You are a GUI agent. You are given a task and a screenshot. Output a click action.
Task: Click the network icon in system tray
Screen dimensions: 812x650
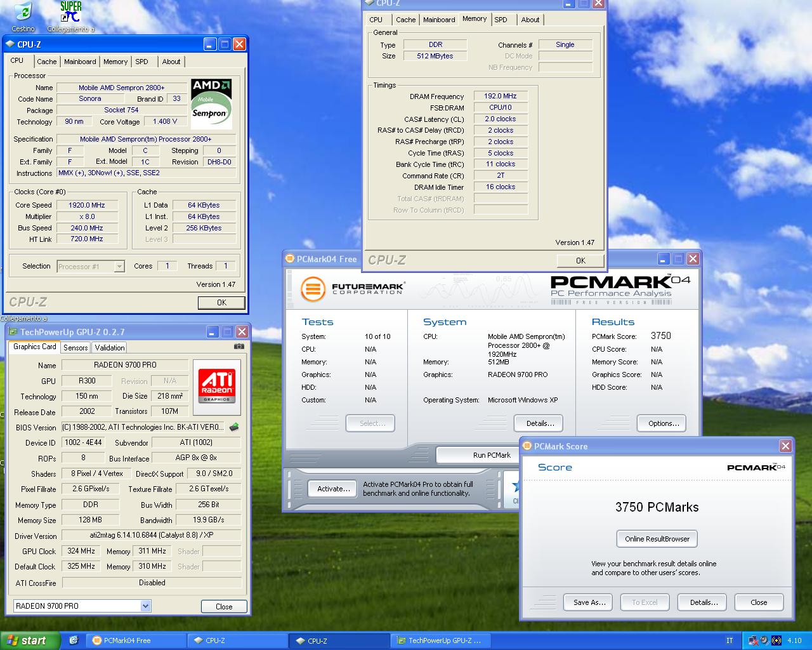coord(753,640)
